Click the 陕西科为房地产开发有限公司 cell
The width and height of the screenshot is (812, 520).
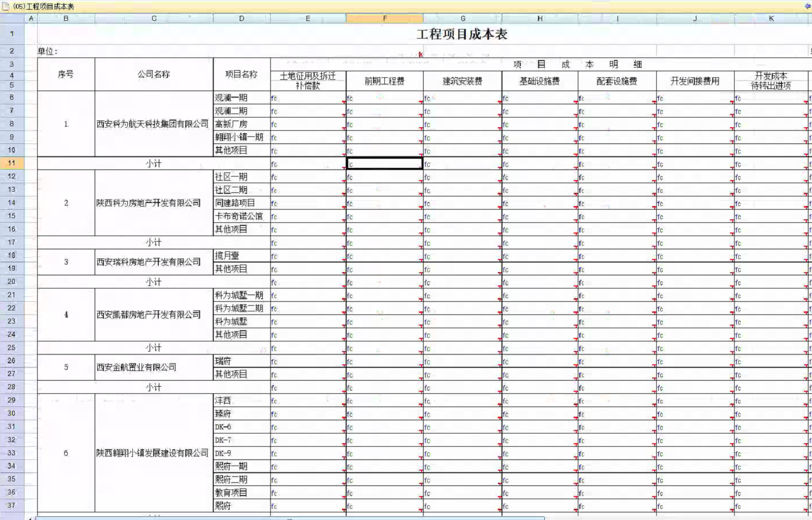coord(154,203)
